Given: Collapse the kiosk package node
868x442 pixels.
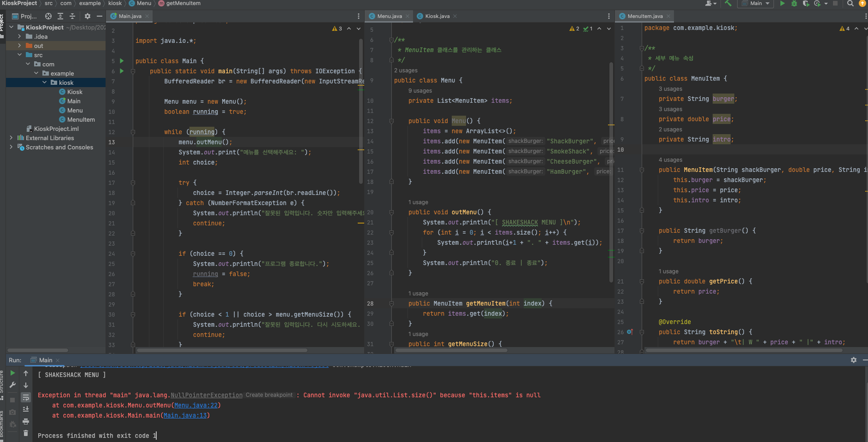Looking at the screenshot, I should click(44, 83).
